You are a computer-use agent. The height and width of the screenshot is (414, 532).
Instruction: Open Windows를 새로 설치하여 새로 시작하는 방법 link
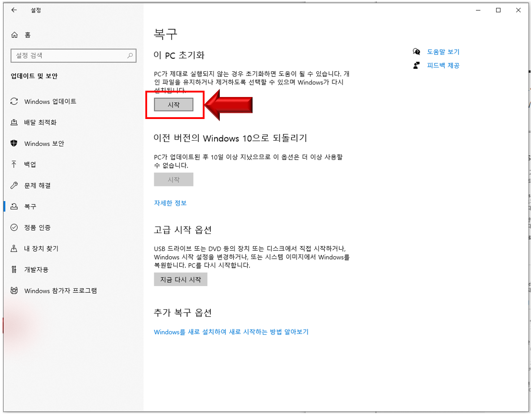(x=231, y=332)
